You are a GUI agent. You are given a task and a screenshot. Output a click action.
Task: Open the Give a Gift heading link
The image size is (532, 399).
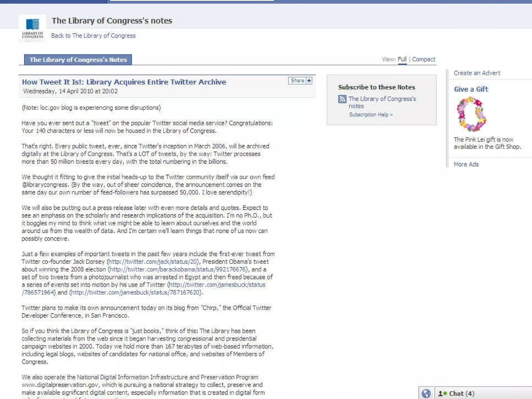coord(471,89)
